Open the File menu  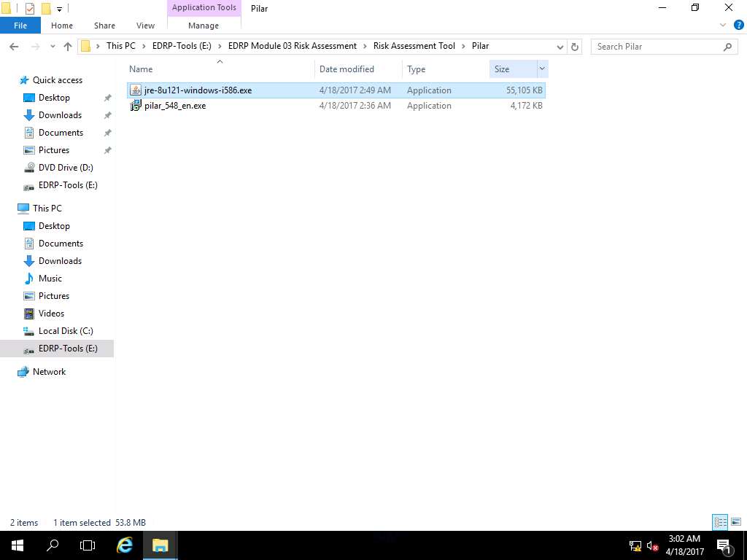[20, 26]
